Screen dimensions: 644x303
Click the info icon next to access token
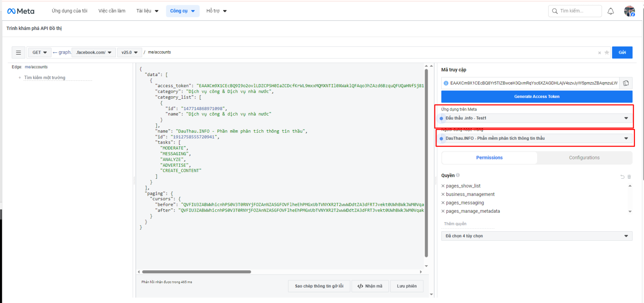[x=446, y=83]
